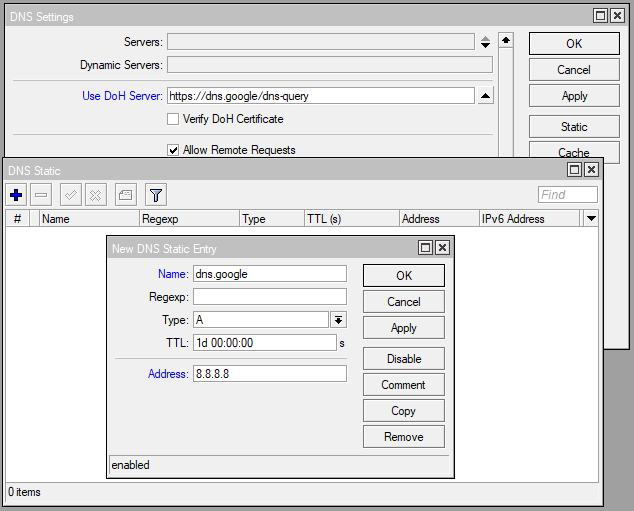Click the remove (minus) toolbar icon in DNS Static
Image resolution: width=634 pixels, height=511 pixels.
tap(41, 195)
